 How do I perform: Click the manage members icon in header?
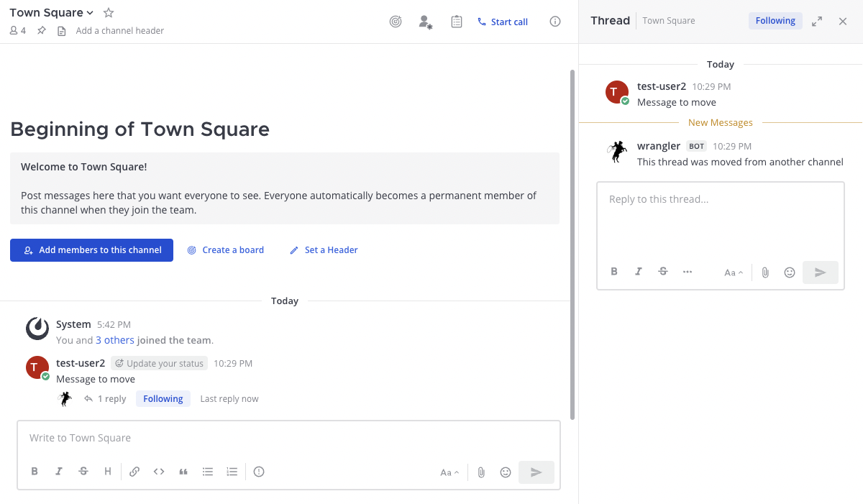(x=426, y=22)
